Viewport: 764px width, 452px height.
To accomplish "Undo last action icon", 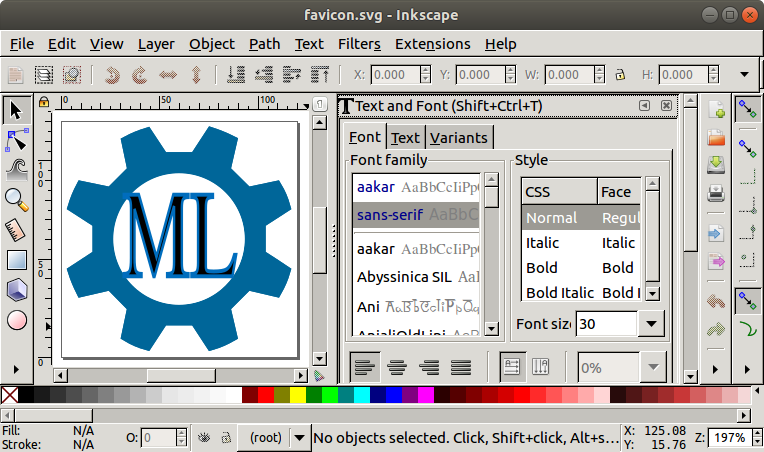I will point(716,301).
